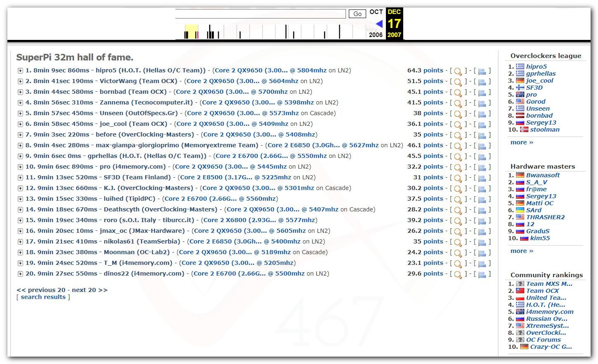Expand the Moonman rank 18 entry
This screenshot has height=364, width=598.
20,253
